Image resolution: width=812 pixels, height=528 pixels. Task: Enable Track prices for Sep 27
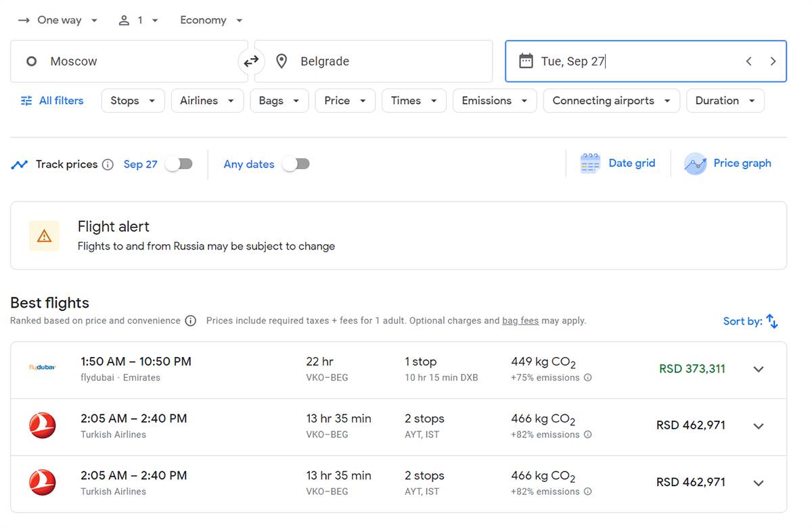[x=179, y=164]
